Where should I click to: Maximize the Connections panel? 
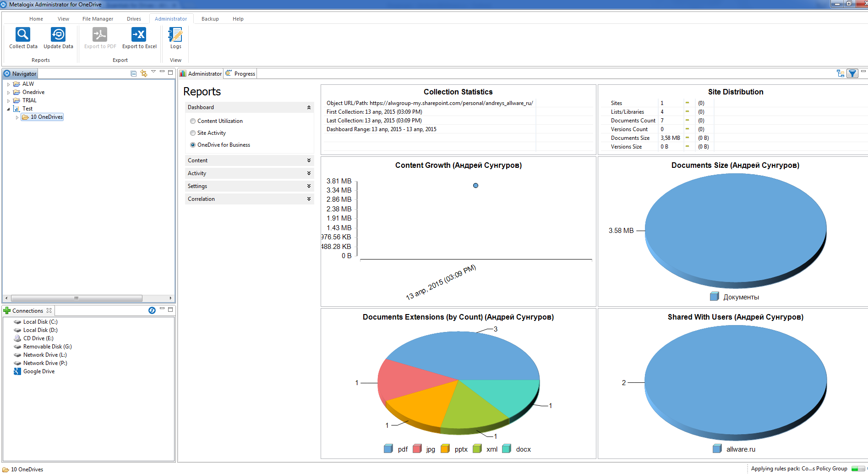coord(170,309)
